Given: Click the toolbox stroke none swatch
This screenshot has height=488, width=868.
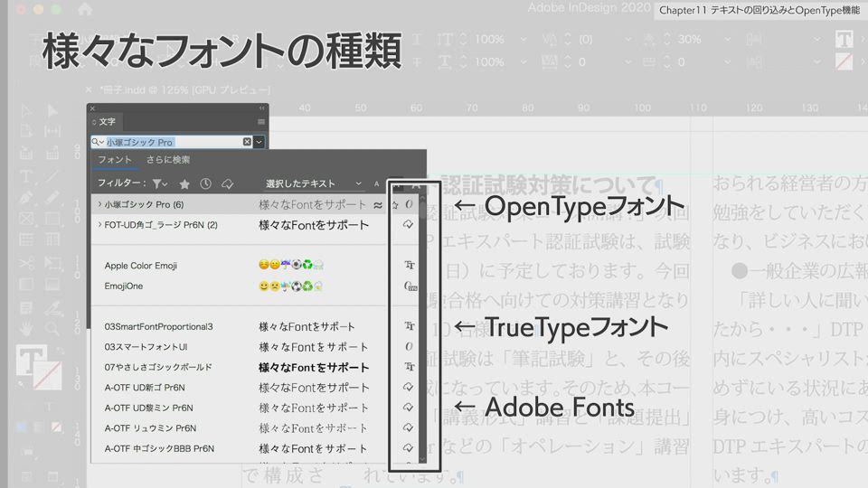Looking at the screenshot, I should click(48, 375).
